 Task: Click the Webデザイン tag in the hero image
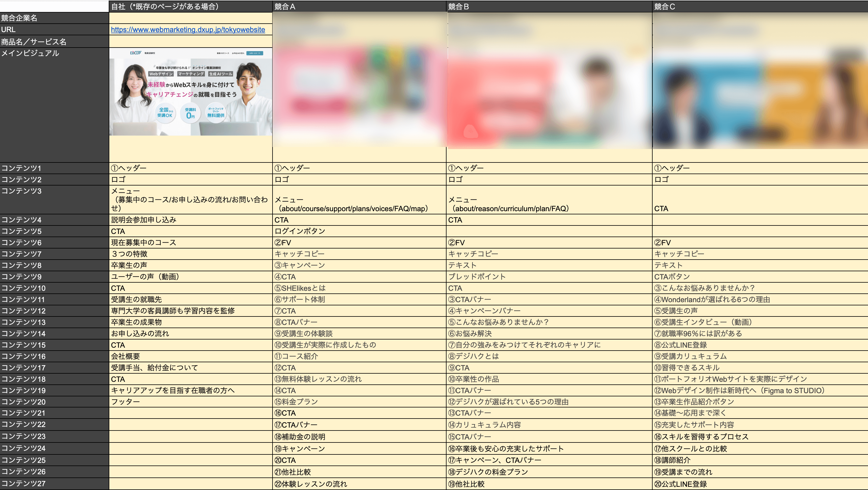[161, 74]
